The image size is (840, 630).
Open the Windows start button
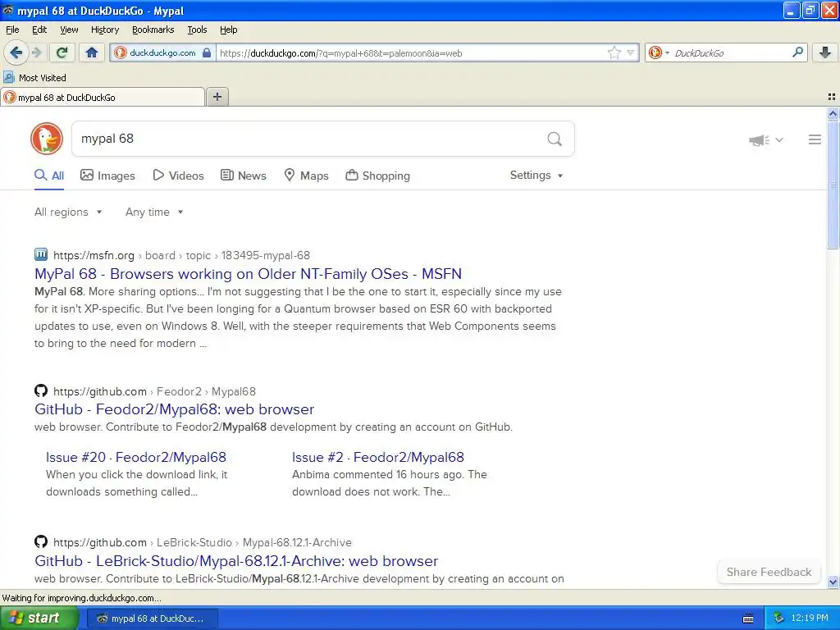[39, 618]
